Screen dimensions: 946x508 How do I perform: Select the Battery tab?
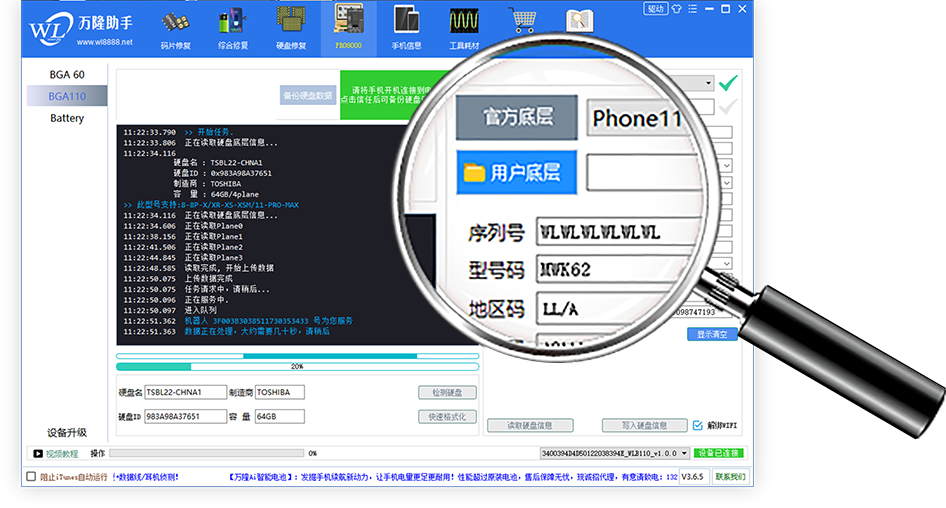coord(67,118)
